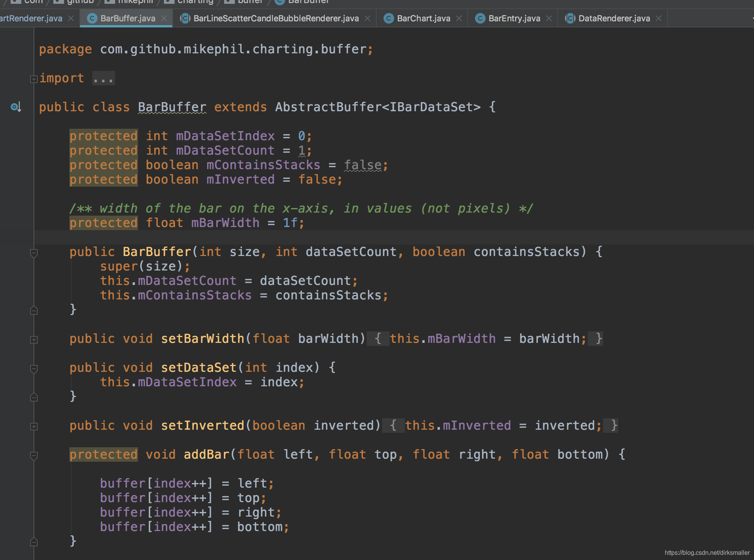This screenshot has width=754, height=560.
Task: Click the abstract class icon on BarLineScatterCandleBubbleRenderer tab
Action: (x=185, y=18)
